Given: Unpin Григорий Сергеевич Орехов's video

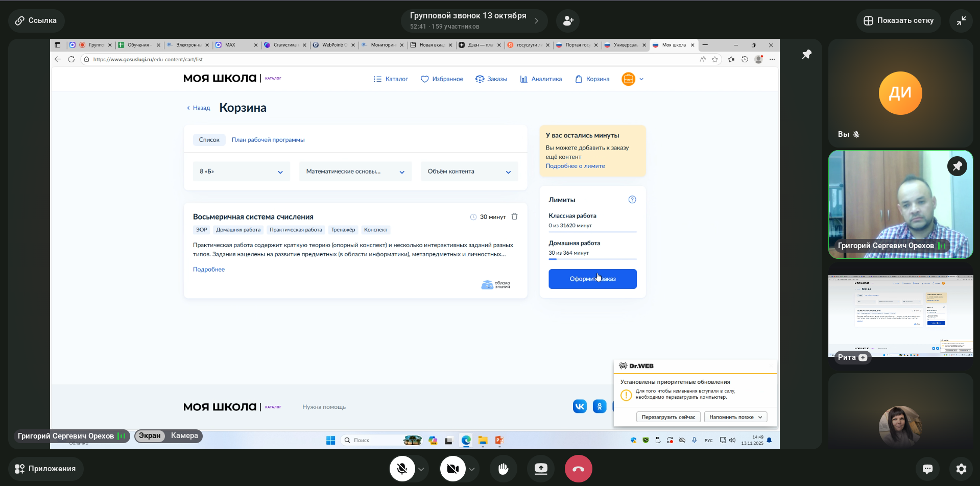Looking at the screenshot, I should pyautogui.click(x=957, y=166).
